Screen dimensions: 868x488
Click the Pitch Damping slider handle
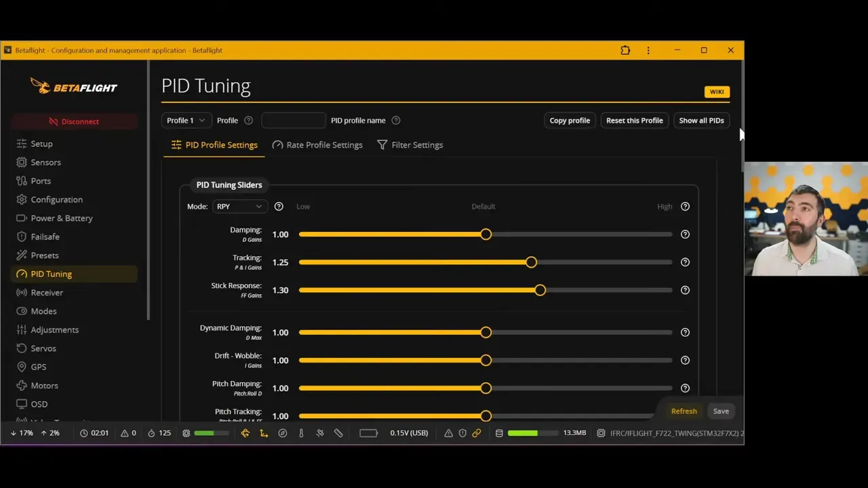pyautogui.click(x=486, y=388)
